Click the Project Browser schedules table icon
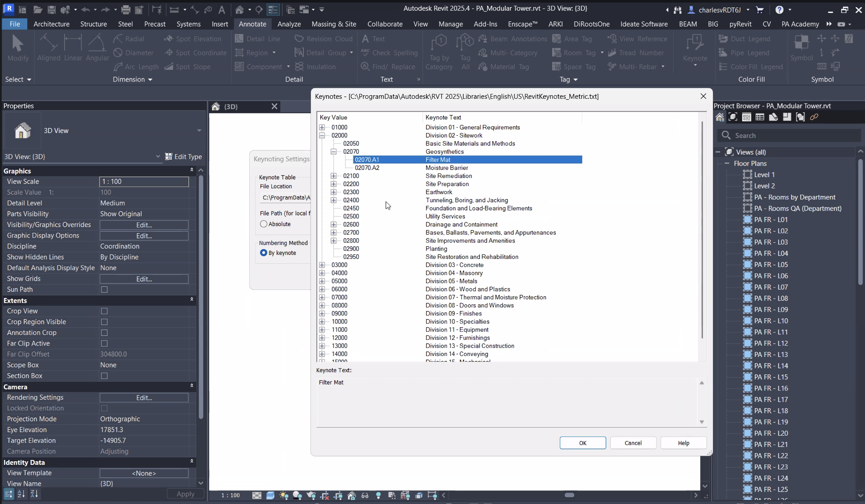This screenshot has width=865, height=504. tap(760, 117)
